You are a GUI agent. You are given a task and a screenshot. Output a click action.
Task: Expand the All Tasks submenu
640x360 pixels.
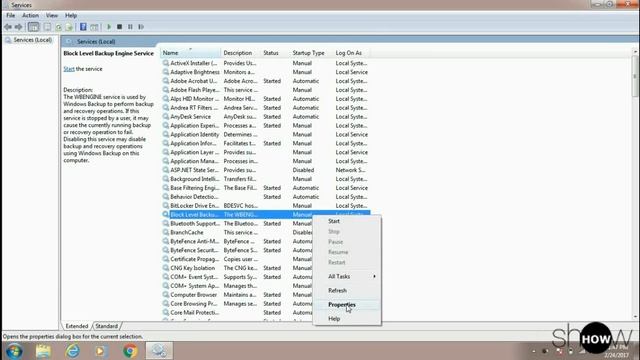347,277
